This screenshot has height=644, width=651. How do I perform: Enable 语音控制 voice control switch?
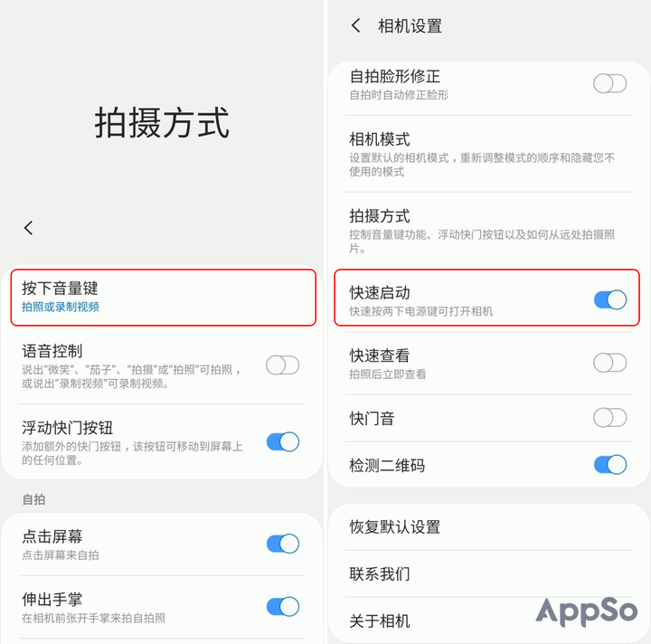282,365
